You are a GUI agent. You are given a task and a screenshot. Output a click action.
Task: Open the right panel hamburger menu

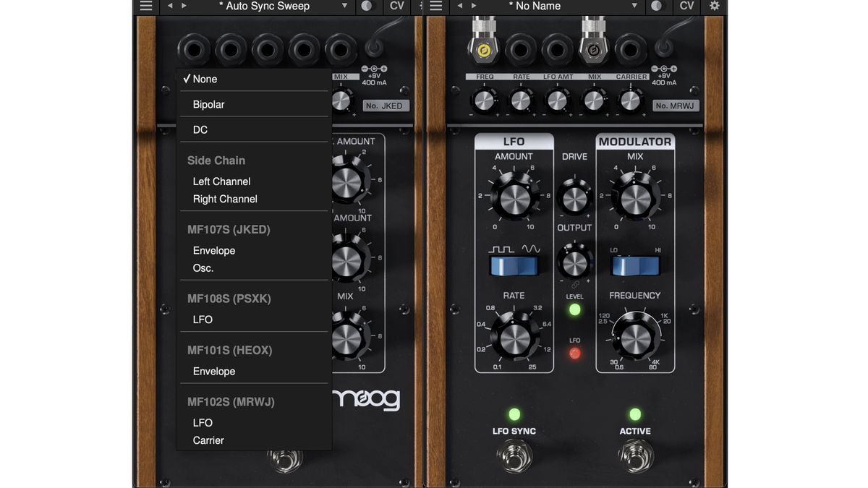435,7
